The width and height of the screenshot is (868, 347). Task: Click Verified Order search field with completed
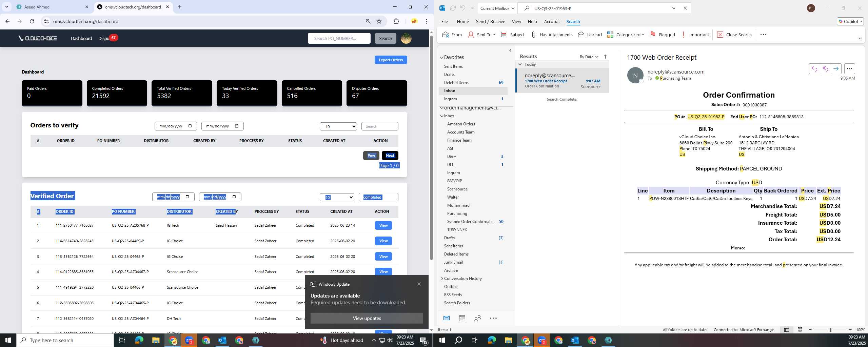[x=378, y=197]
